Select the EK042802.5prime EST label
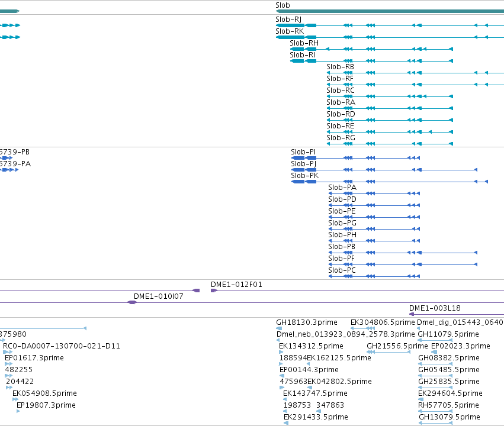Image resolution: width=504 pixels, height=426 pixels. (340, 382)
